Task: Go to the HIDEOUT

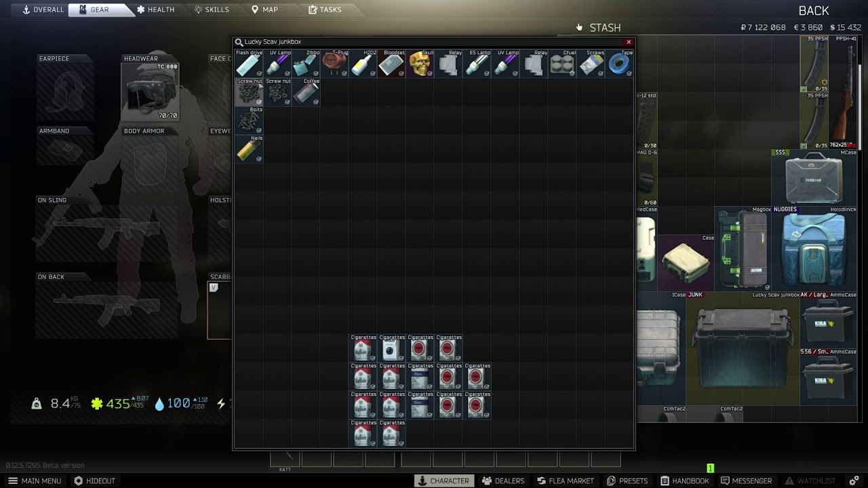Action: pyautogui.click(x=95, y=481)
